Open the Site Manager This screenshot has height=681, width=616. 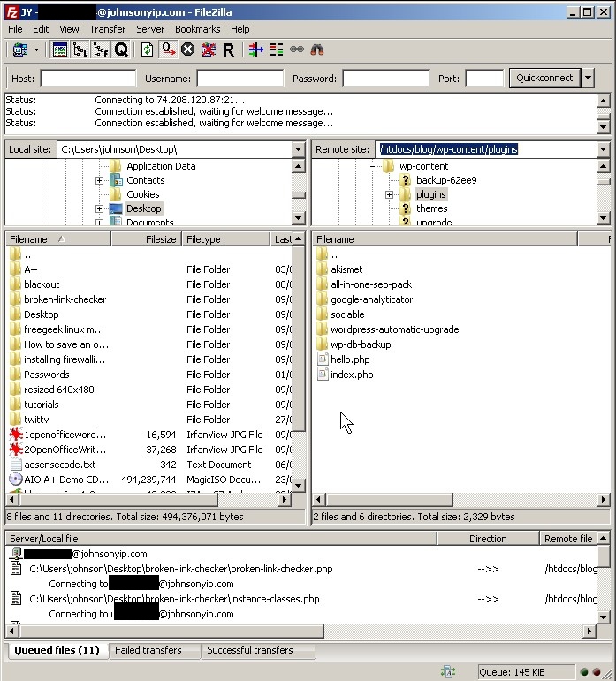[x=20, y=50]
